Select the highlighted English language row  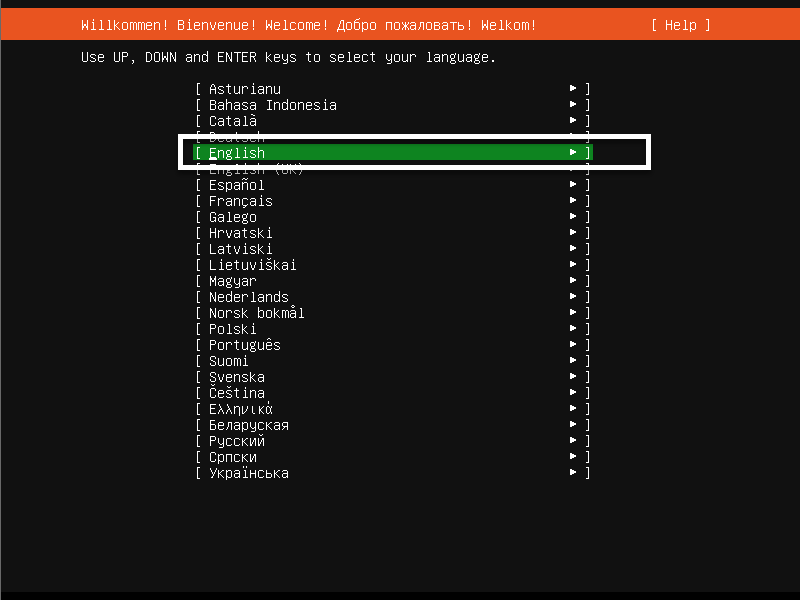point(392,153)
